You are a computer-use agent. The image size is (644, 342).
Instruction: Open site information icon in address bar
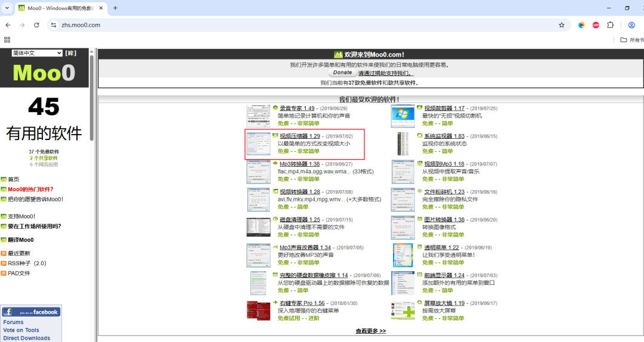pyautogui.click(x=54, y=25)
